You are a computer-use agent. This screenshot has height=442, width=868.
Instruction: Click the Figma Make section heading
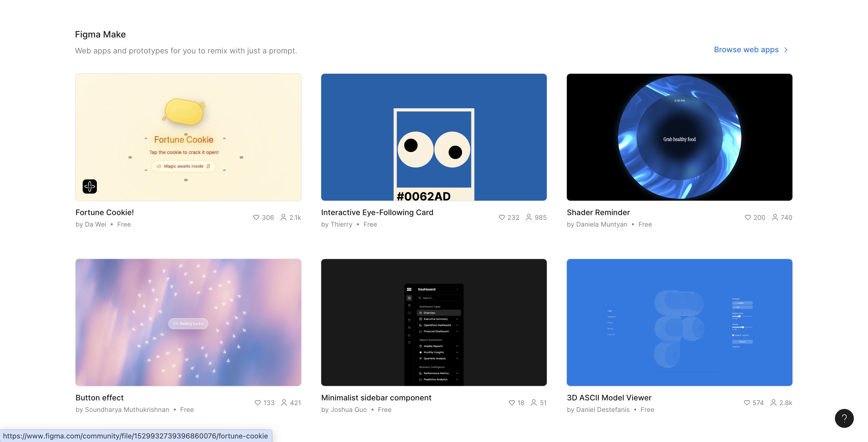tap(100, 34)
